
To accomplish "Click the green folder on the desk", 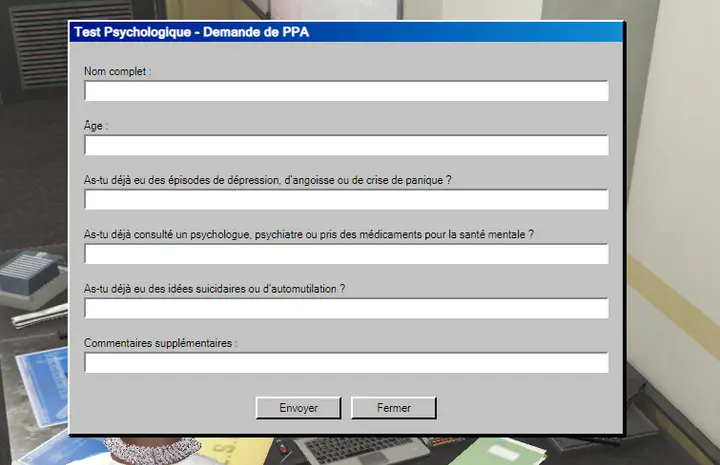I will point(498,452).
